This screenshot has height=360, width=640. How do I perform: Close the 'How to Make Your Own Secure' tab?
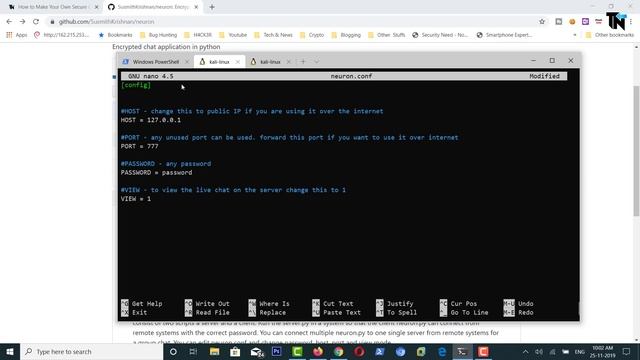(97, 7)
